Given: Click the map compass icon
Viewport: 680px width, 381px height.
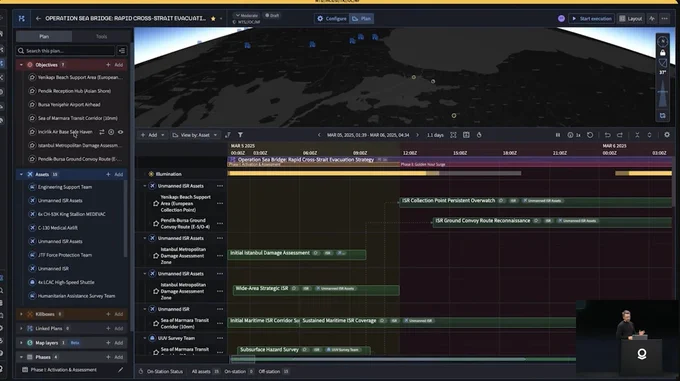Looking at the screenshot, I should click(662, 41).
